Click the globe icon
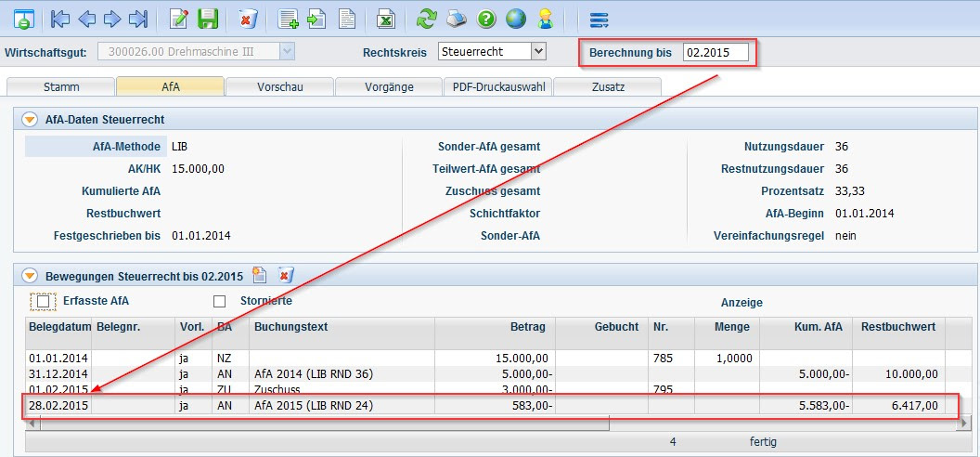 [516, 20]
